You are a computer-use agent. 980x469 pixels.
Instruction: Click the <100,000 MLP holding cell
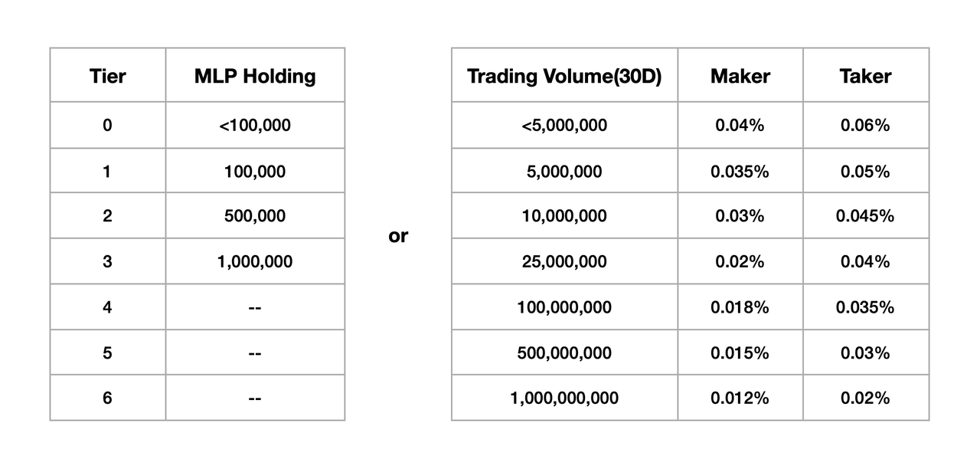coord(255,125)
